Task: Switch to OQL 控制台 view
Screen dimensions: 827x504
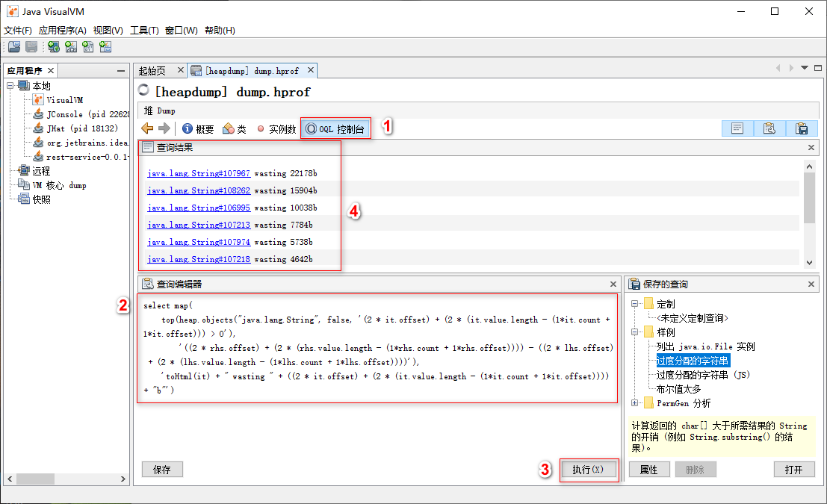Action: [335, 128]
